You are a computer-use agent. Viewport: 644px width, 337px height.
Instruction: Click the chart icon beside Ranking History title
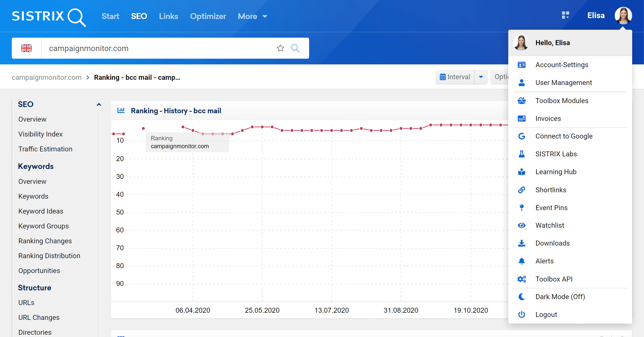121,110
